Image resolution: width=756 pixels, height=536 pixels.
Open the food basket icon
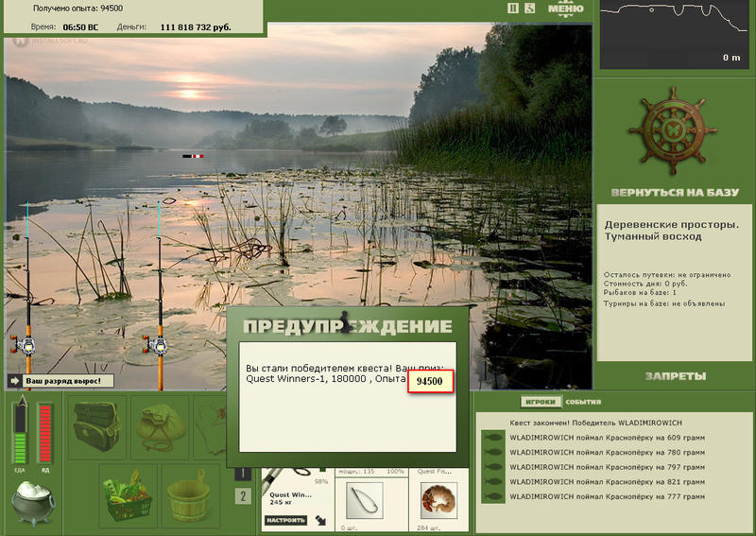[128, 495]
